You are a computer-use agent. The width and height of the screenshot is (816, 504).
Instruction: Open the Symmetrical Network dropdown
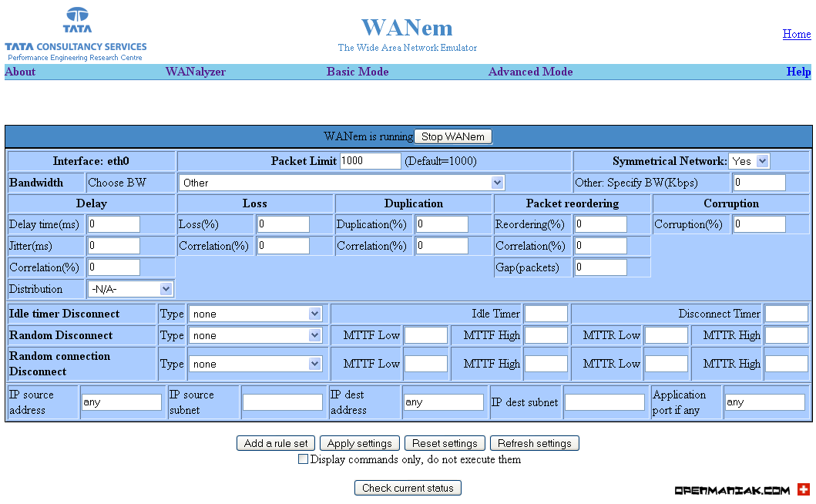click(749, 161)
